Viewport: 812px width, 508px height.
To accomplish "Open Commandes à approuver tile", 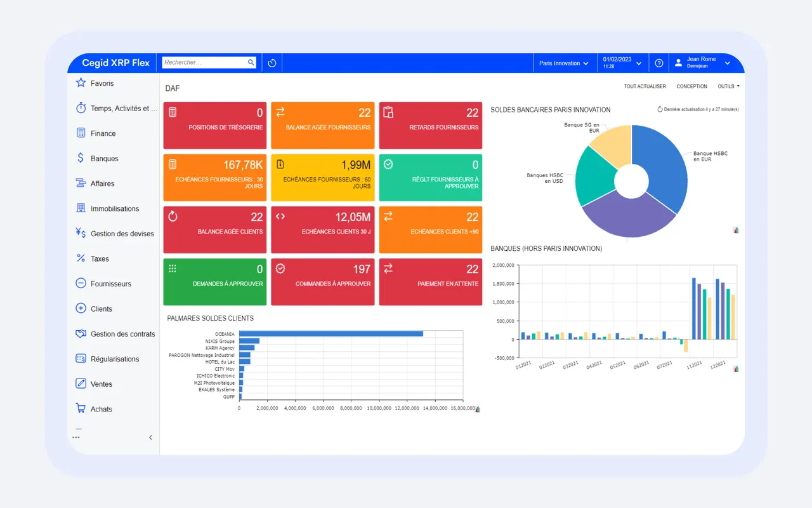I will [x=322, y=282].
